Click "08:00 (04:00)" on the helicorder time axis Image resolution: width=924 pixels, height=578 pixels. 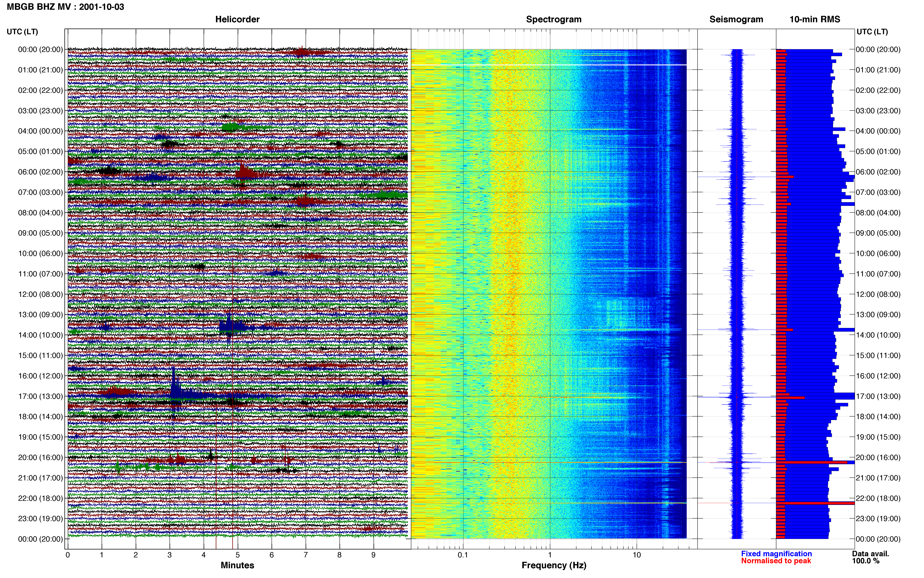(x=40, y=213)
